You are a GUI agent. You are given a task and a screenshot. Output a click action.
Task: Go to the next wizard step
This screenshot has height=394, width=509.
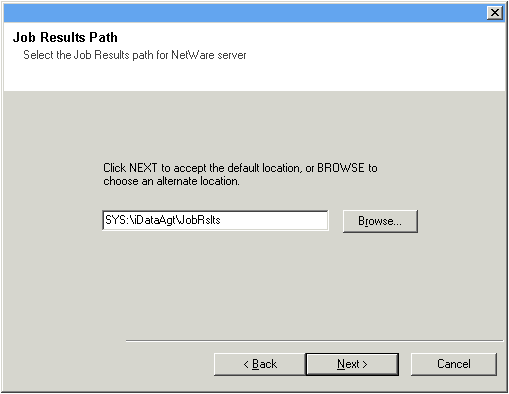click(x=352, y=364)
